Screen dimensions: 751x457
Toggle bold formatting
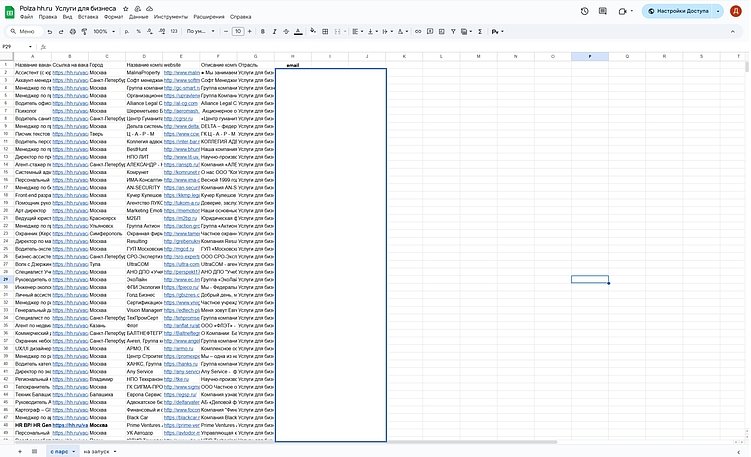(x=262, y=32)
